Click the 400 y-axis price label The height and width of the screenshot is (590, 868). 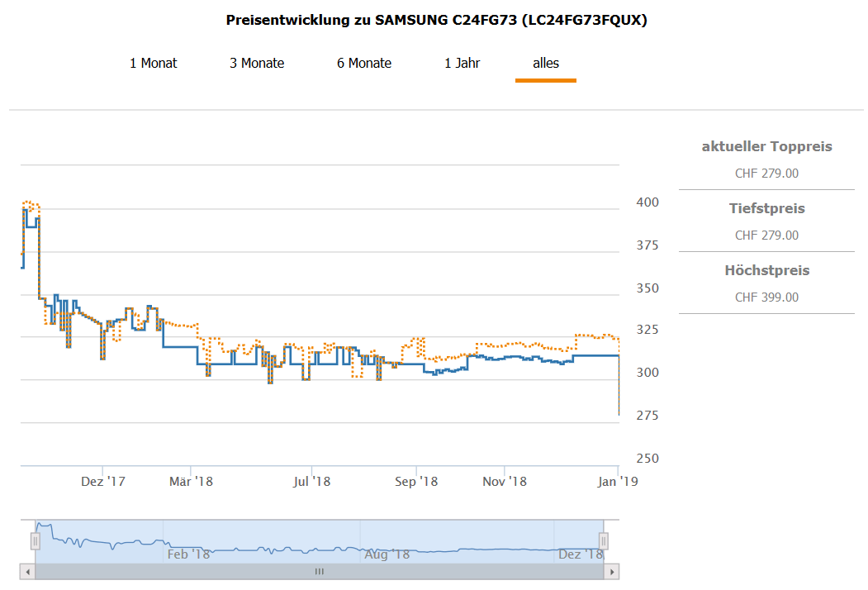[647, 202]
